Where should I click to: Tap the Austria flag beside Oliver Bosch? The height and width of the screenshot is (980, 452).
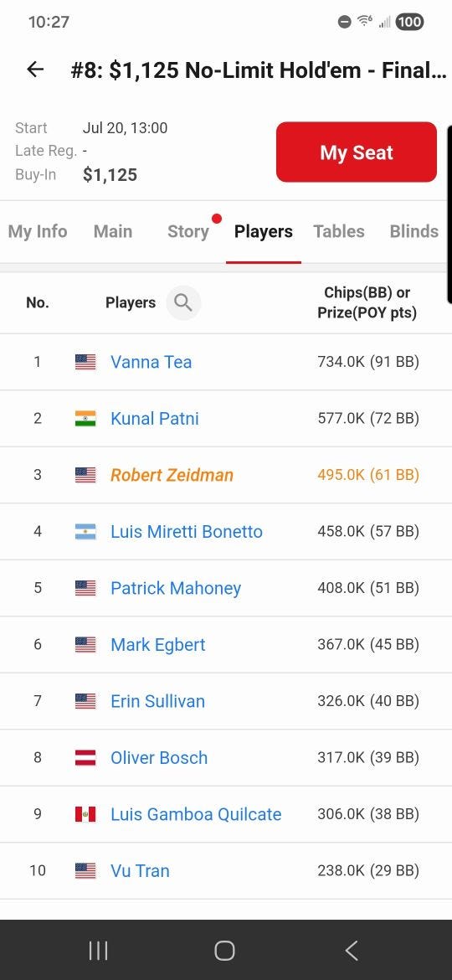(85, 757)
